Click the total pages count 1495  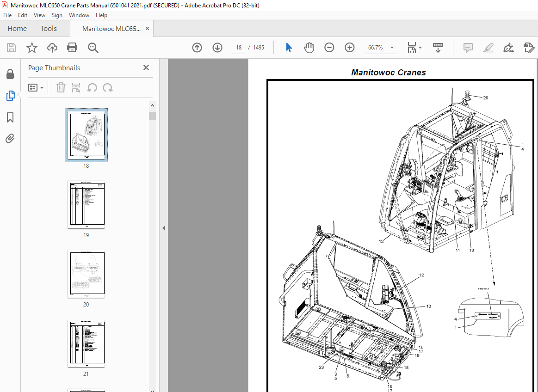(259, 48)
